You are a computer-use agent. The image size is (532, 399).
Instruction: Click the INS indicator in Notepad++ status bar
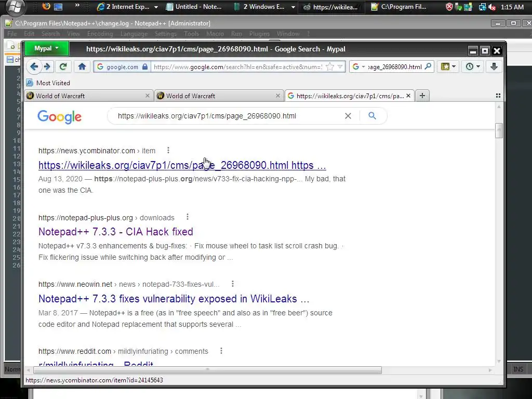[x=518, y=369]
